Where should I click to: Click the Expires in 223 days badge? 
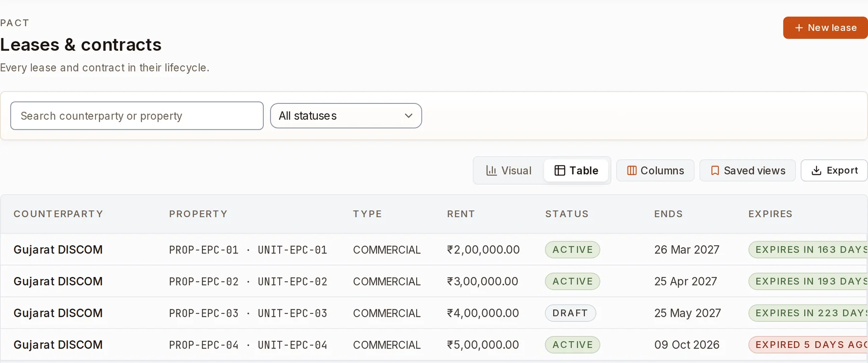click(x=808, y=313)
